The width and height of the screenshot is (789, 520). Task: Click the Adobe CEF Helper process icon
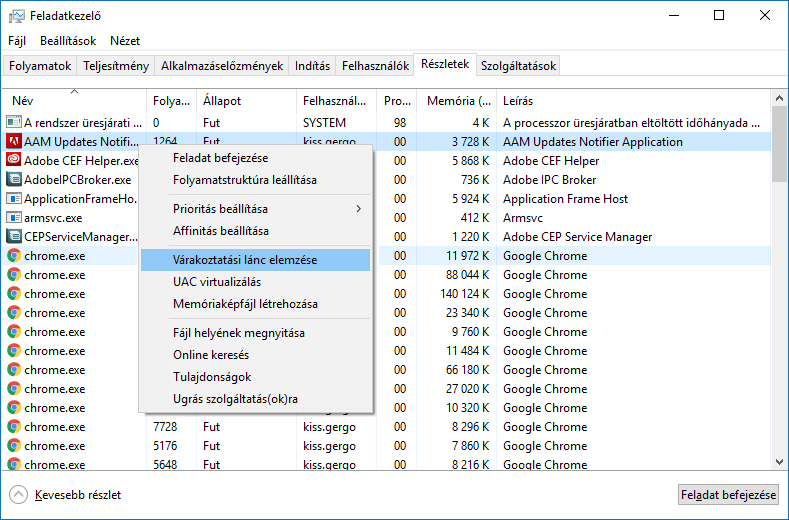tap(14, 160)
